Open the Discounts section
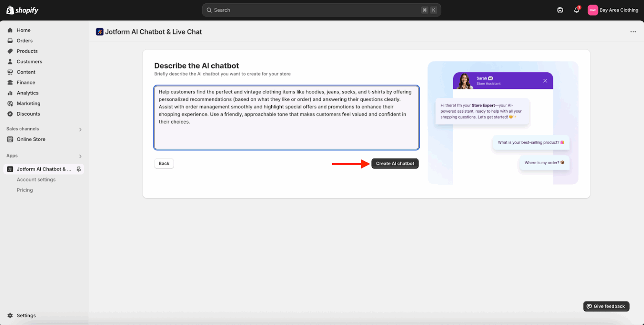 28,113
